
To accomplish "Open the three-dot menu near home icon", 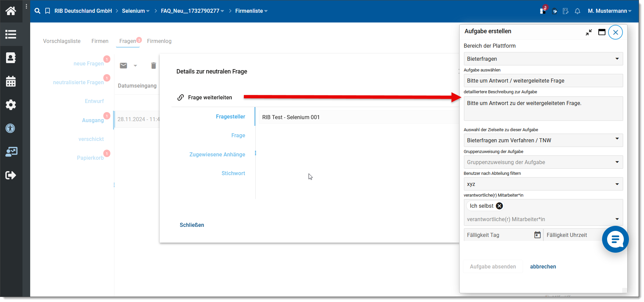I will coord(26,6).
